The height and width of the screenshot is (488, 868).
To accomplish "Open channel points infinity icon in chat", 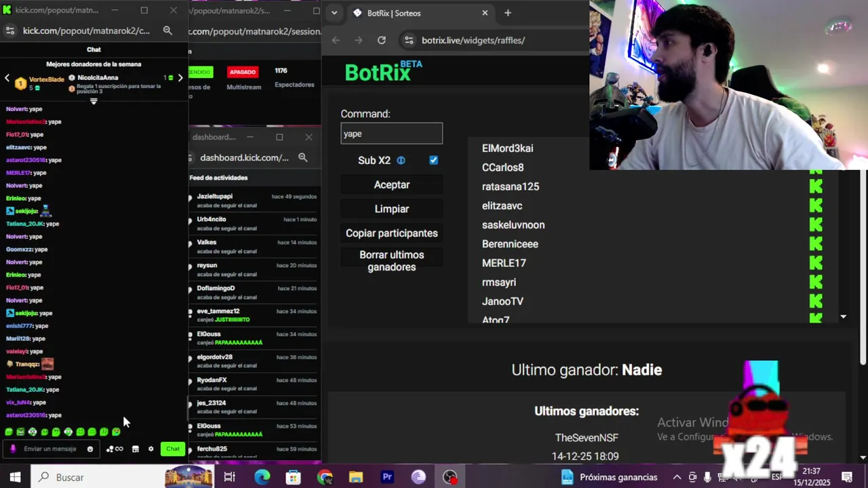I will (x=115, y=449).
